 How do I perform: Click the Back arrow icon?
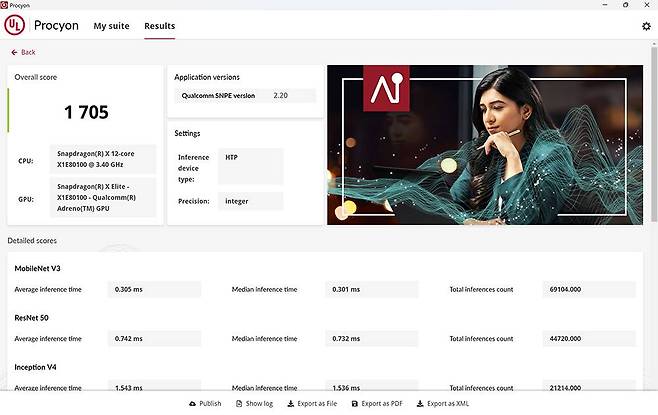click(14, 52)
